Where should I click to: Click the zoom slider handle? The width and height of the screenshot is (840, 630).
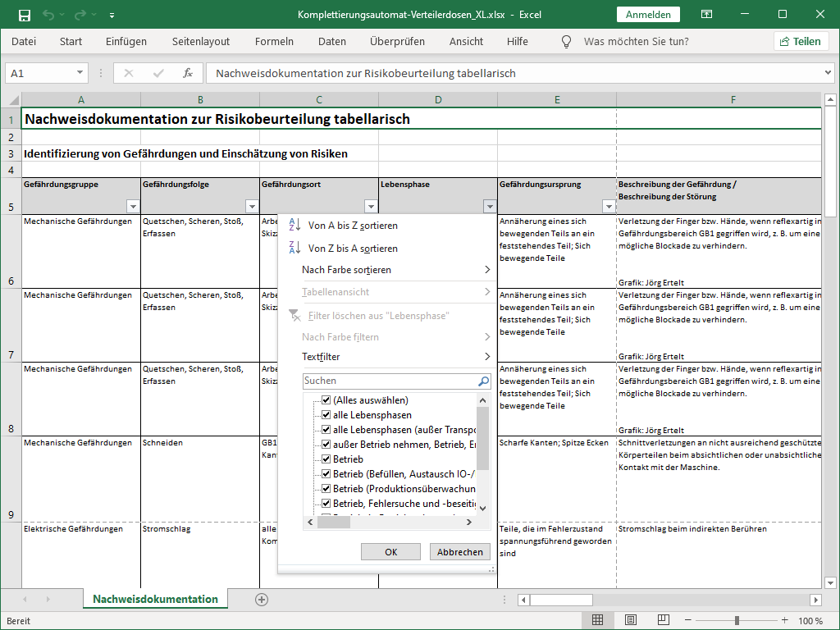pos(737,620)
